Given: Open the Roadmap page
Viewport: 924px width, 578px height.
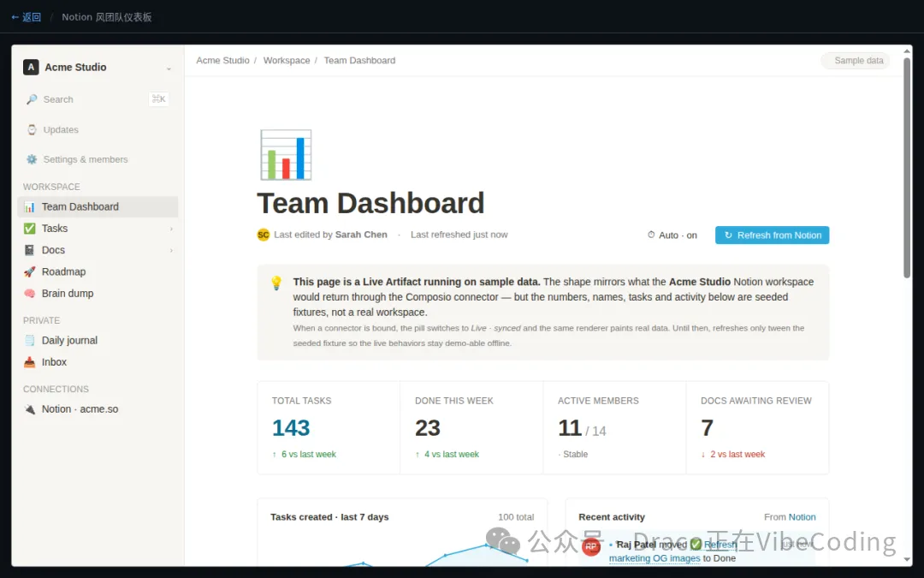Looking at the screenshot, I should (x=98, y=272).
